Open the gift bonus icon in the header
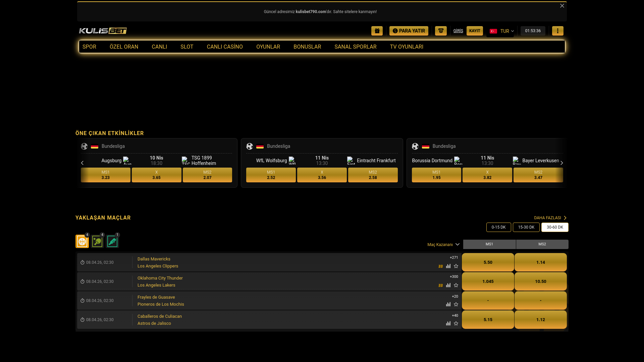 click(377, 31)
